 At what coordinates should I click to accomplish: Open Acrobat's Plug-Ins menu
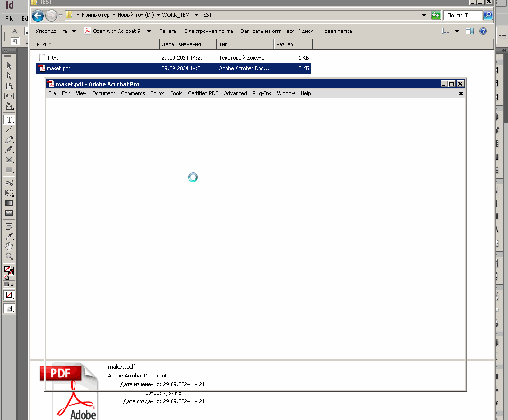(x=261, y=93)
